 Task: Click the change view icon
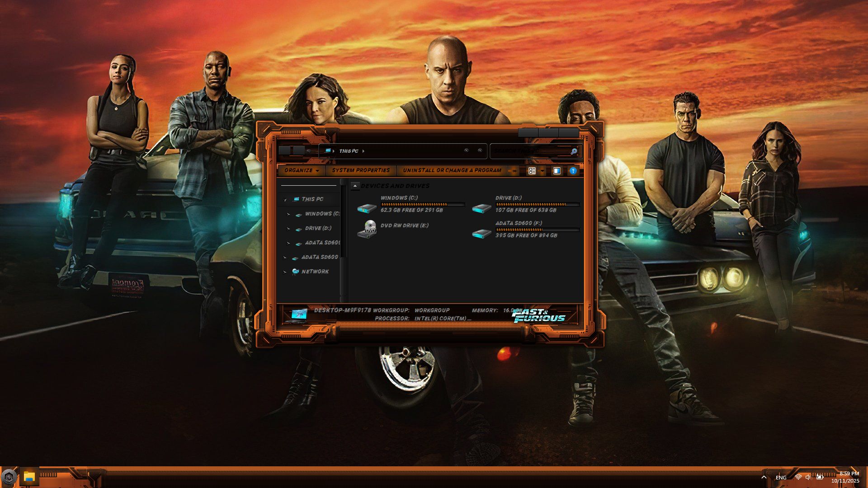pyautogui.click(x=532, y=171)
